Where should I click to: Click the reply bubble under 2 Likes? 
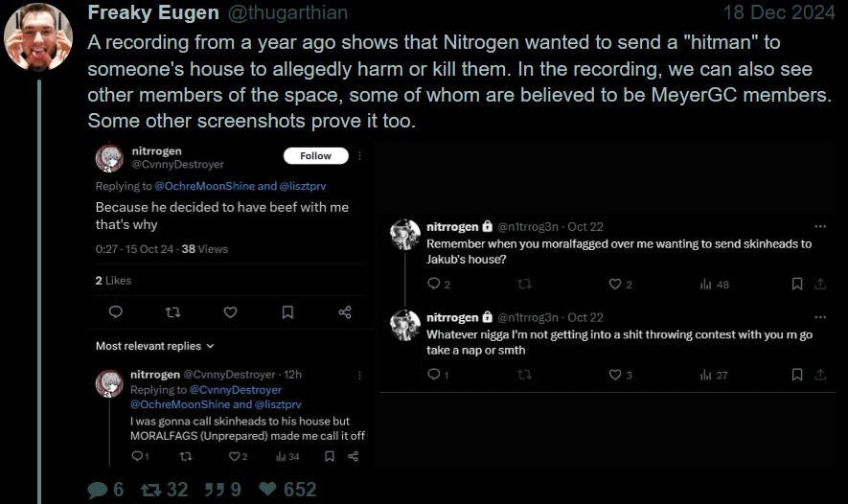pos(115,312)
